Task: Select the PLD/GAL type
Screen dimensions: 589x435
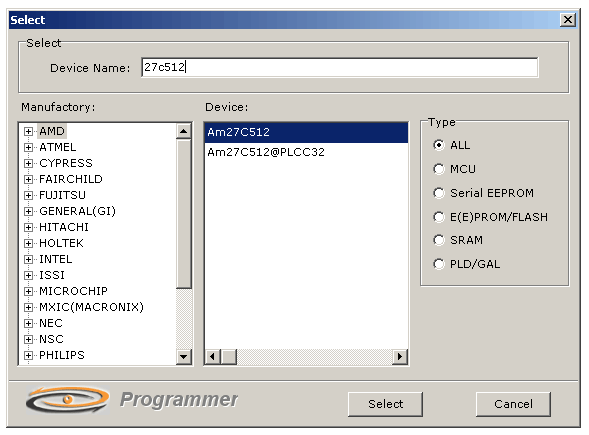Action: pos(438,264)
